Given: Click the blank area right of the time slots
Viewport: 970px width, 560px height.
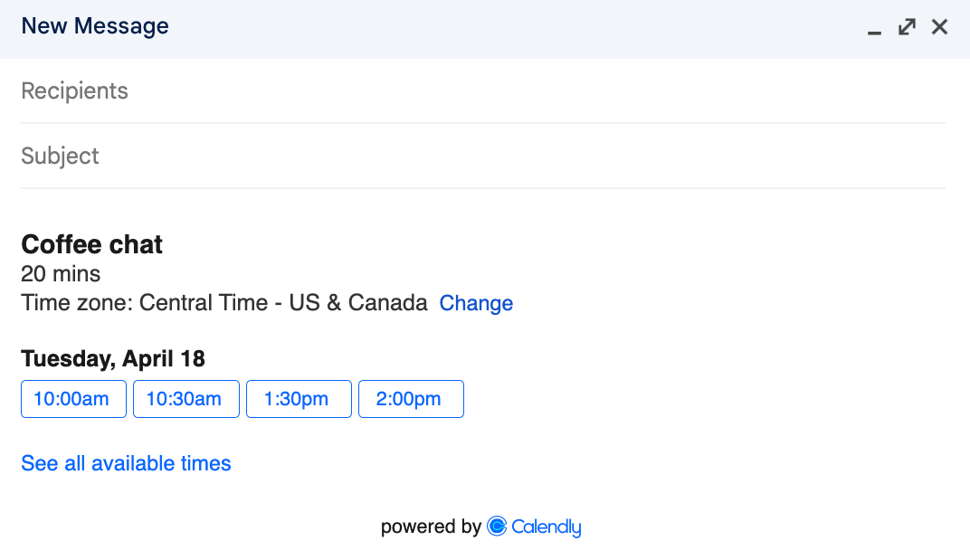Looking at the screenshot, I should [x=705, y=399].
